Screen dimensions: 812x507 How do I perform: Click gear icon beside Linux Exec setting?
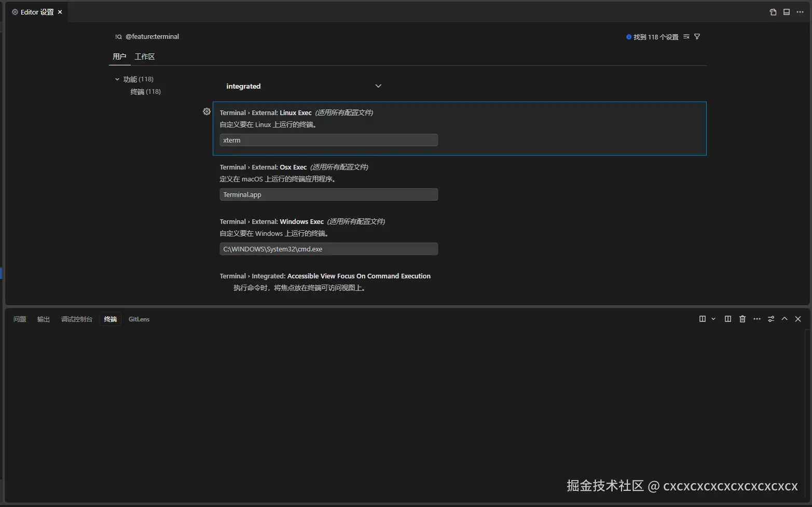click(x=207, y=112)
